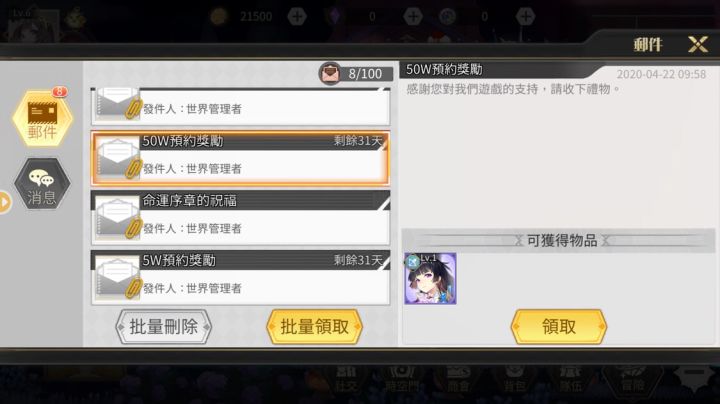This screenshot has width=720, height=404.
Task: Open the 郵件 mail tab hexagon
Action: 42,118
